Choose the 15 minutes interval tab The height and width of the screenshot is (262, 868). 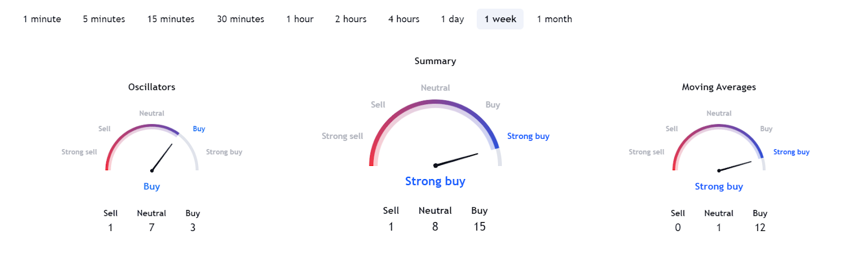click(170, 19)
